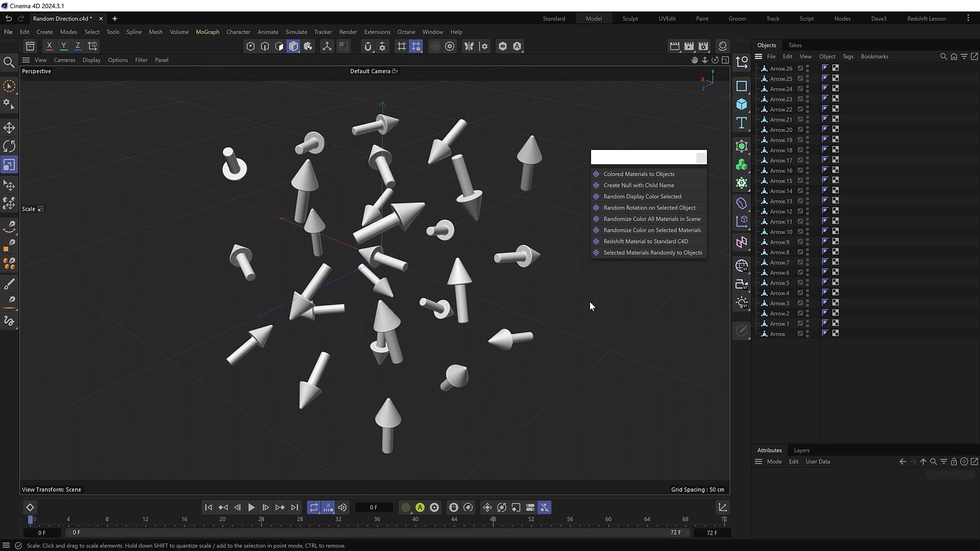The width and height of the screenshot is (980, 551).
Task: Click Autokeying A button in timeline
Action: 420,508
